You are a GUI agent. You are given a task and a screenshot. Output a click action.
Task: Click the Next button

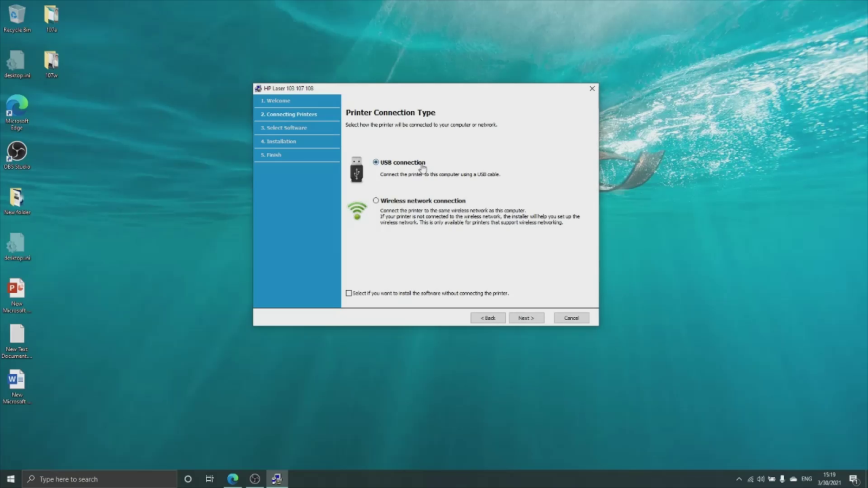[x=526, y=318]
